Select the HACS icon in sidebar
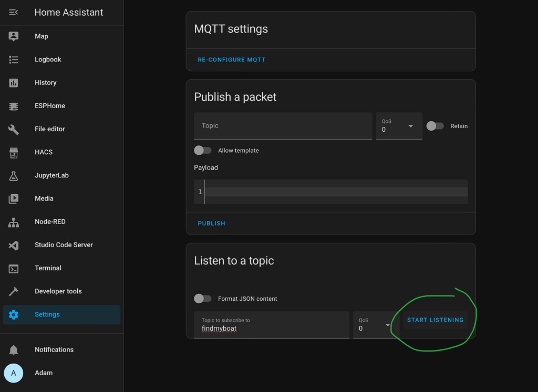Viewport: 538px width, 392px height. point(14,152)
